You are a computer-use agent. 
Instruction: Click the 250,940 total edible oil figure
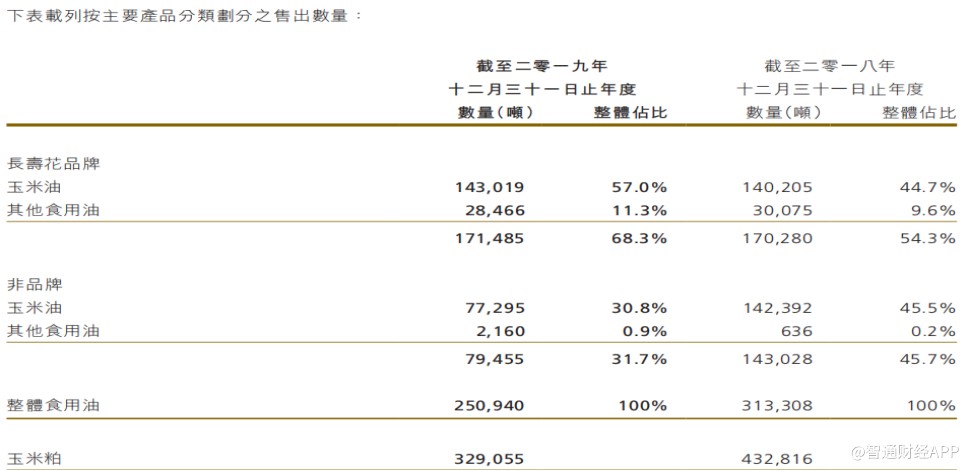(x=489, y=405)
